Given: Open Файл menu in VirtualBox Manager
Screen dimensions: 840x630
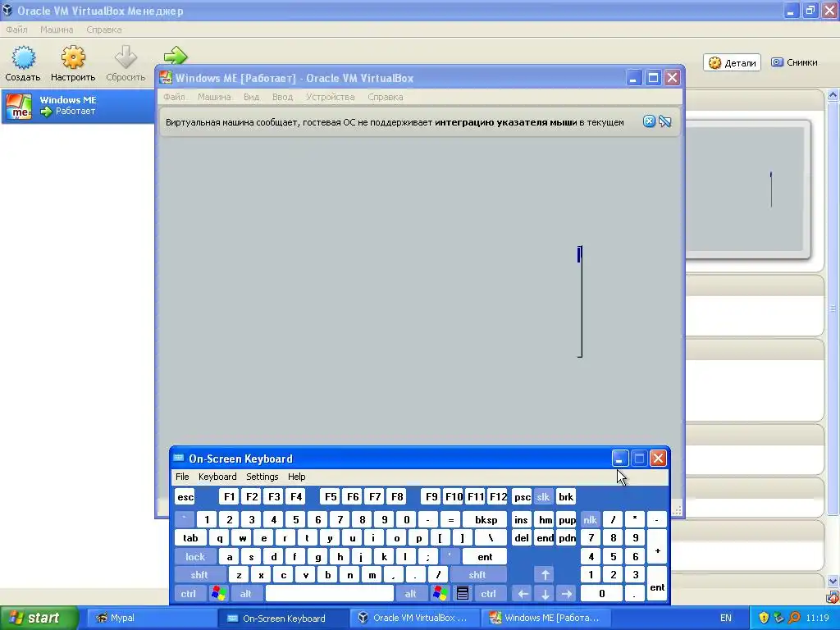Looking at the screenshot, I should click(x=16, y=30).
